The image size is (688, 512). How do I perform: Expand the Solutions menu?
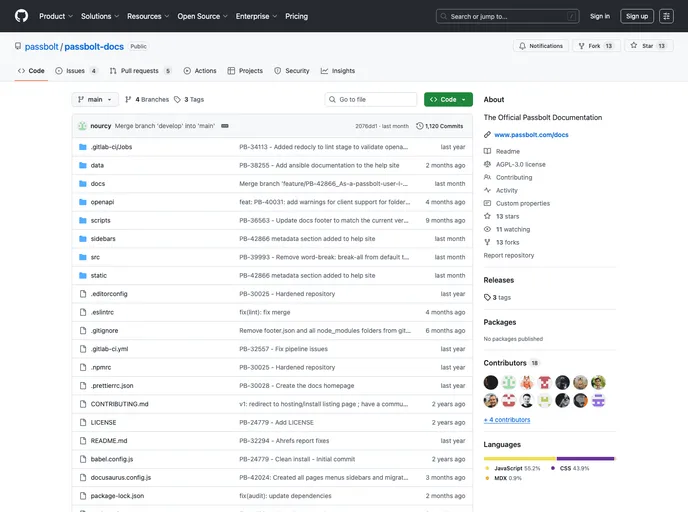point(100,16)
